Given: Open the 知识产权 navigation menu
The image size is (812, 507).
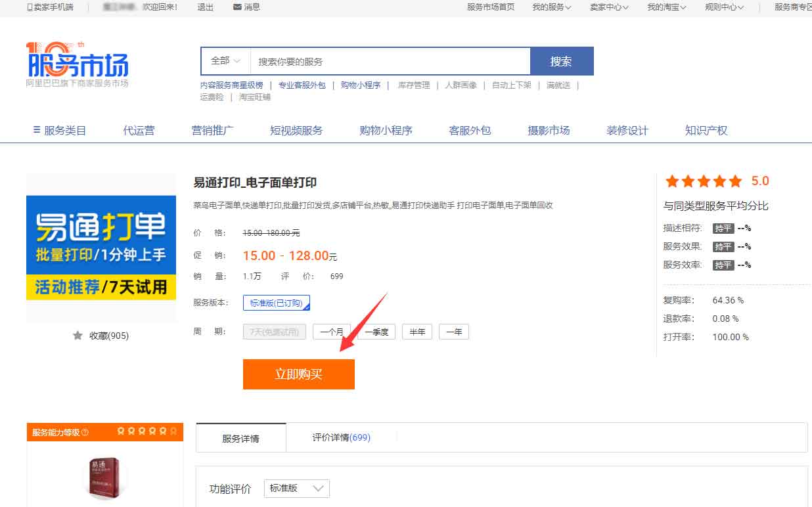Looking at the screenshot, I should 706,130.
